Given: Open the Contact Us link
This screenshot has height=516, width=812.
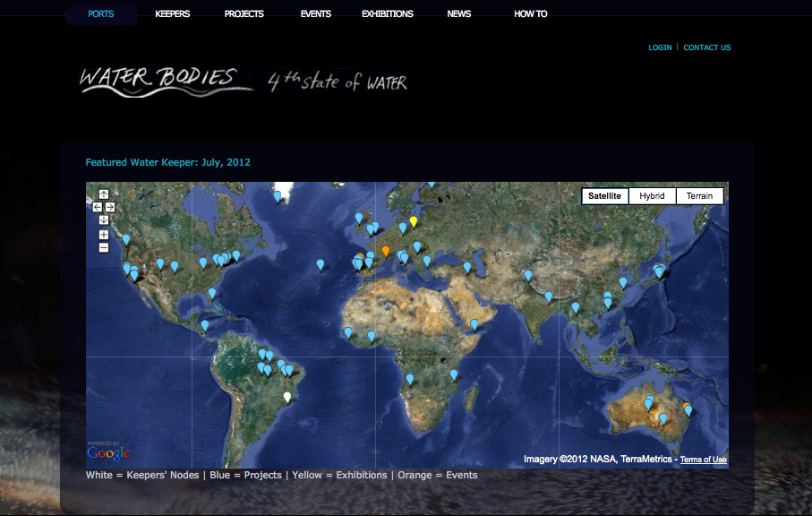Looking at the screenshot, I should click(x=706, y=47).
